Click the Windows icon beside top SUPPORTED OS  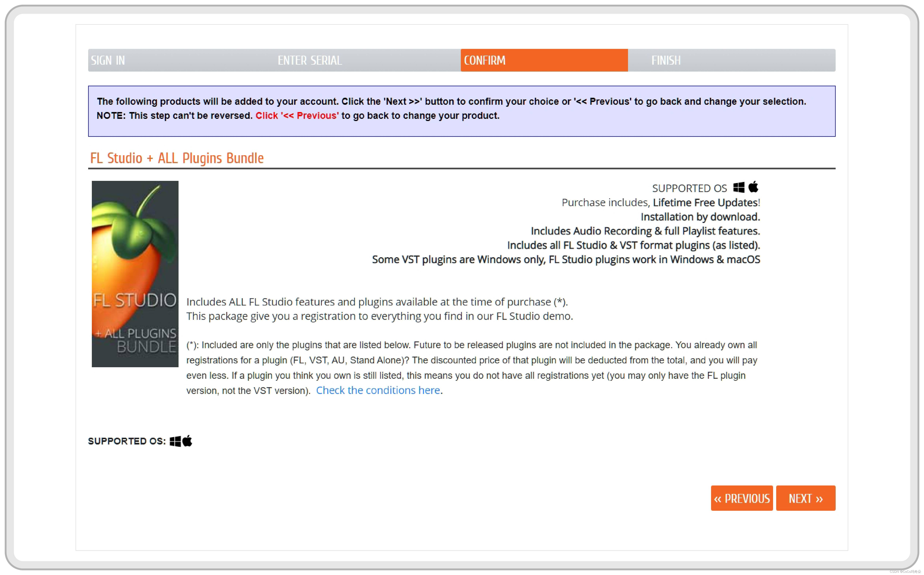[x=739, y=187]
